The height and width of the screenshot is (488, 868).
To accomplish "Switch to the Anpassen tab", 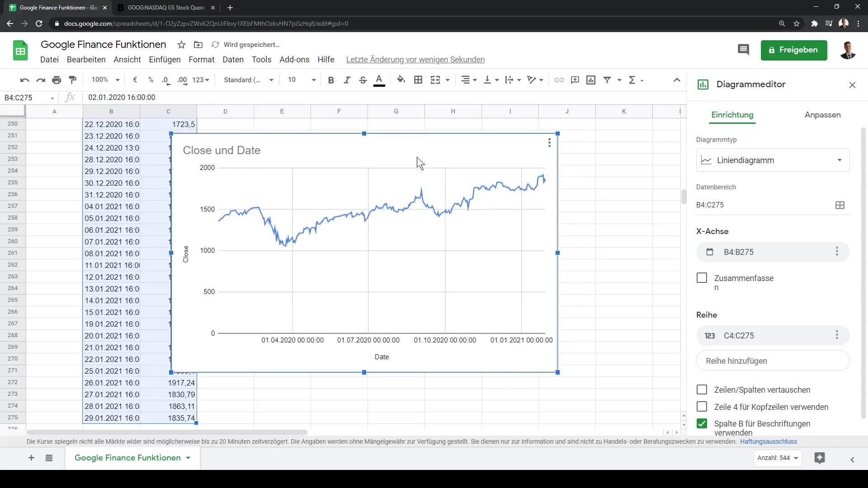I will 822,115.
